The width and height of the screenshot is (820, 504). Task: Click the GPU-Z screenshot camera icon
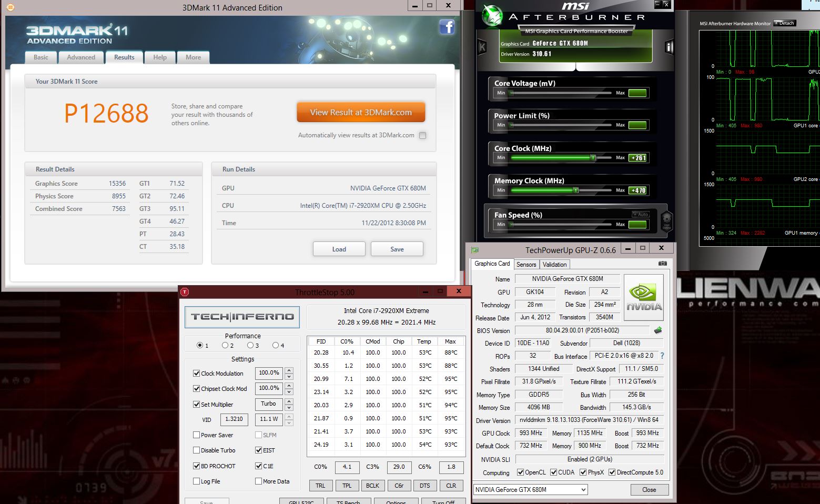click(663, 264)
